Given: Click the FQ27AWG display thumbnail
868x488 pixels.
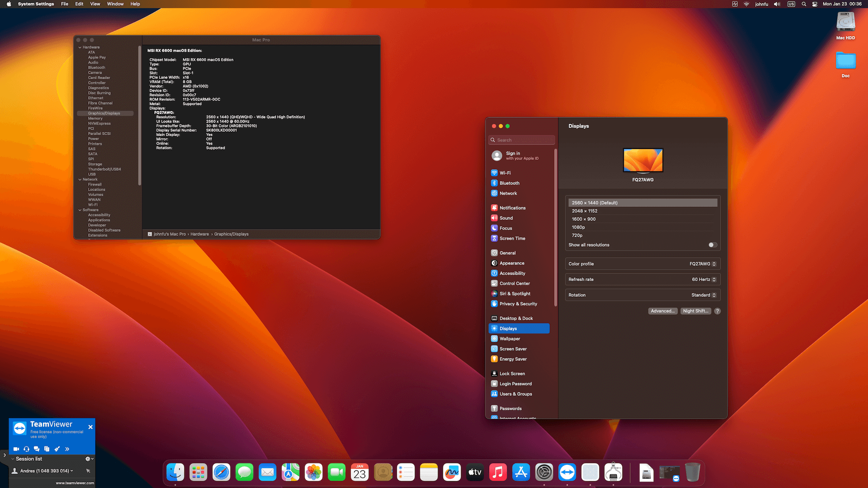Looking at the screenshot, I should click(x=643, y=161).
